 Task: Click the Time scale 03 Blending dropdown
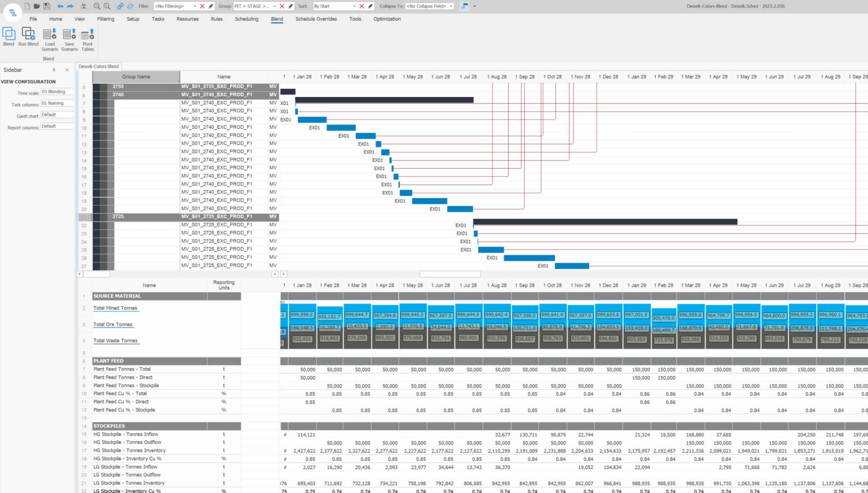point(55,91)
